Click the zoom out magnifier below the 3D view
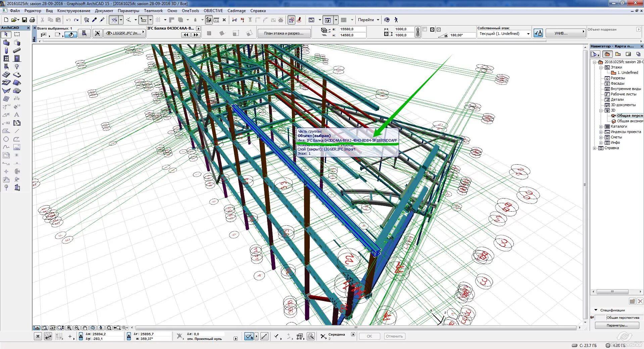Image resolution: width=644 pixels, height=349 pixels. tap(77, 328)
